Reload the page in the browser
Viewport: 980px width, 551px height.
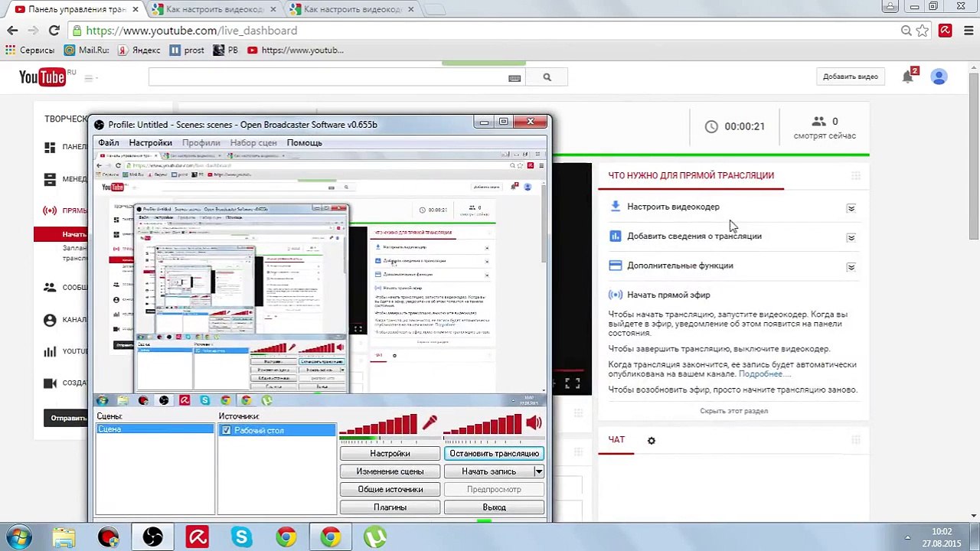tap(54, 31)
